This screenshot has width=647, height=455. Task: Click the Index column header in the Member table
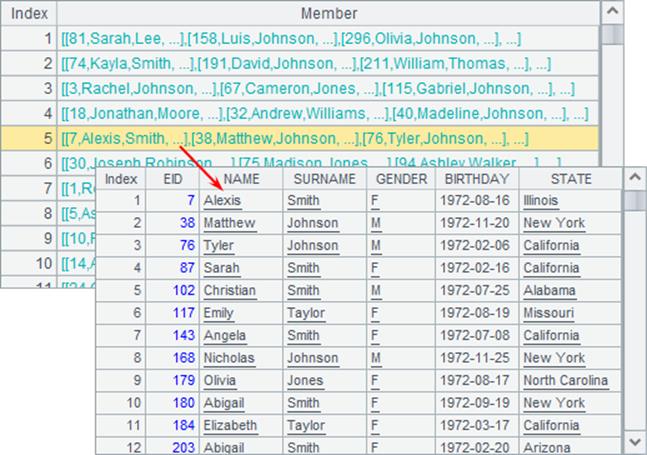[x=29, y=14]
